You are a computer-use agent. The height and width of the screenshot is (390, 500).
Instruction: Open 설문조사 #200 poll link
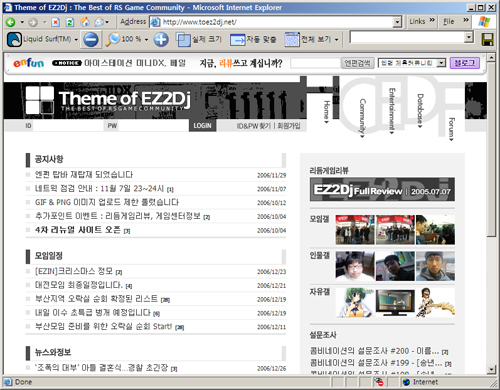[x=375, y=351]
